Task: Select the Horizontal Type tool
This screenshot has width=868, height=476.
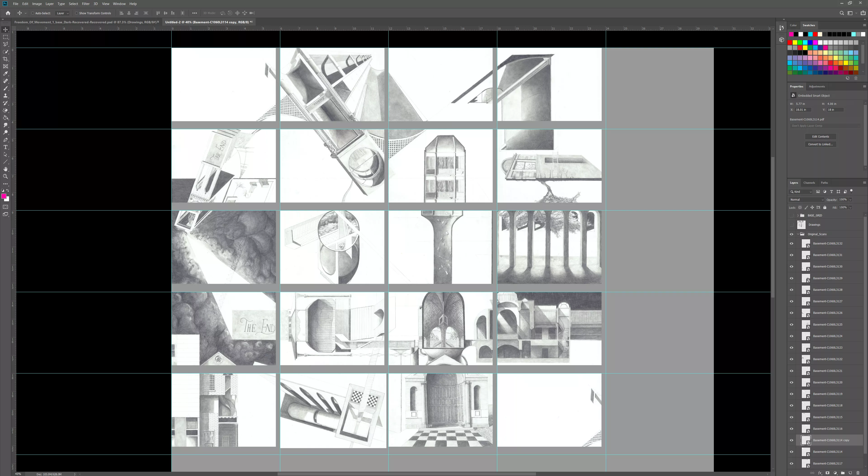Action: click(x=5, y=147)
